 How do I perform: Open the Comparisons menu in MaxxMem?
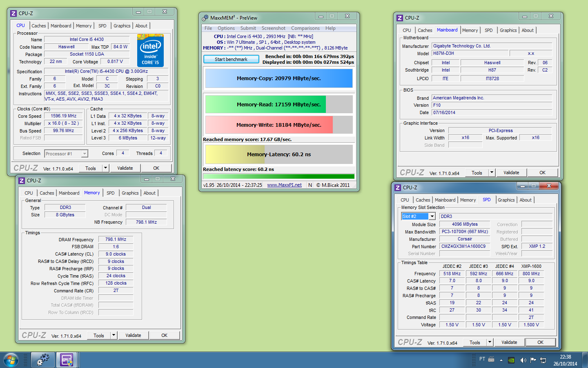click(305, 28)
